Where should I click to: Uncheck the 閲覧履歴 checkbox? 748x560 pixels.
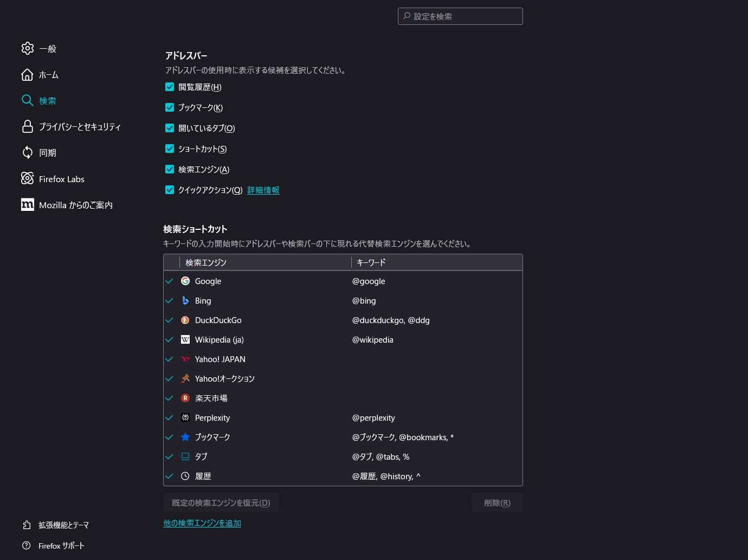[170, 87]
